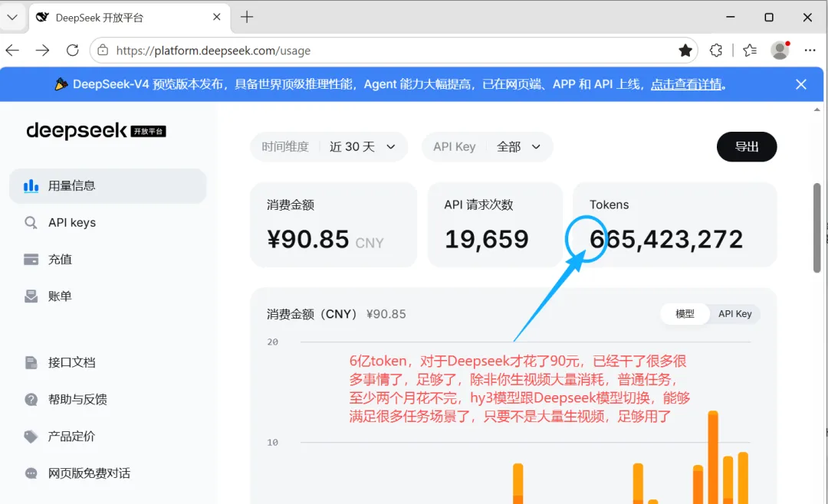Click the 用量信息 bar chart icon
Viewport: 828px width, 504px height.
(31, 186)
